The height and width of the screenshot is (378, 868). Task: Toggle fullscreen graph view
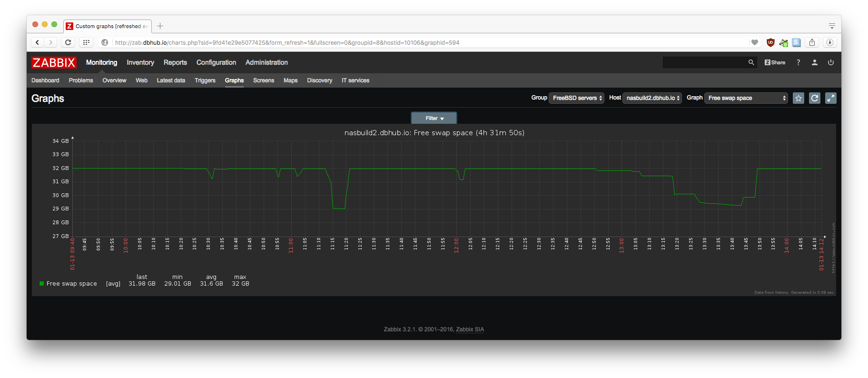pos(831,98)
